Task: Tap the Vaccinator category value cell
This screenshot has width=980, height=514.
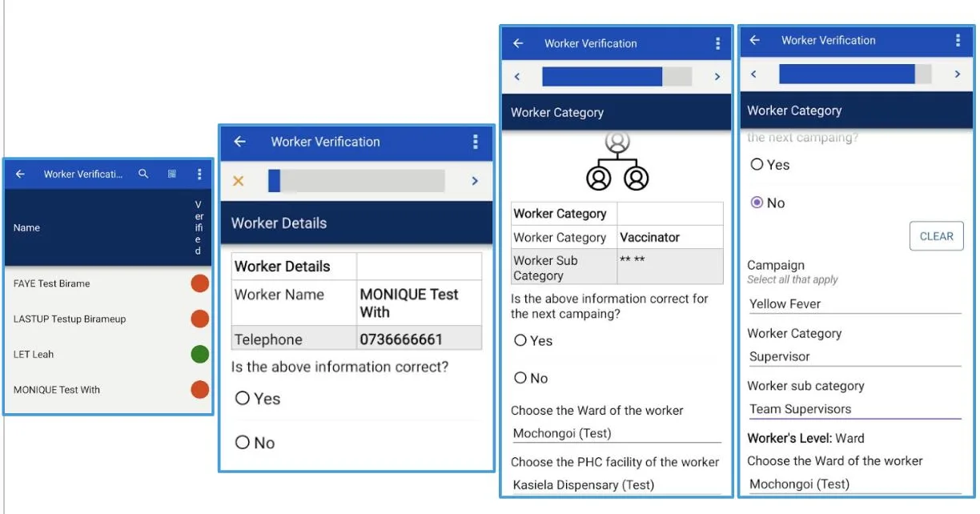Action: (669, 238)
